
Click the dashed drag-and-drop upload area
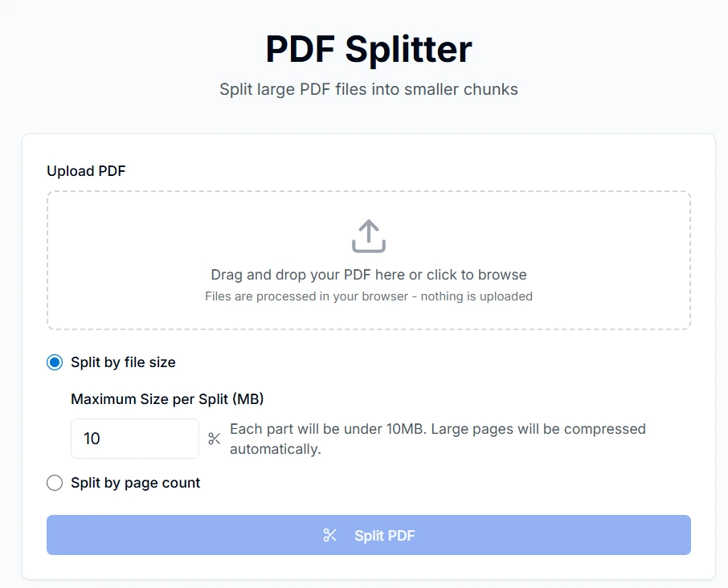368,259
